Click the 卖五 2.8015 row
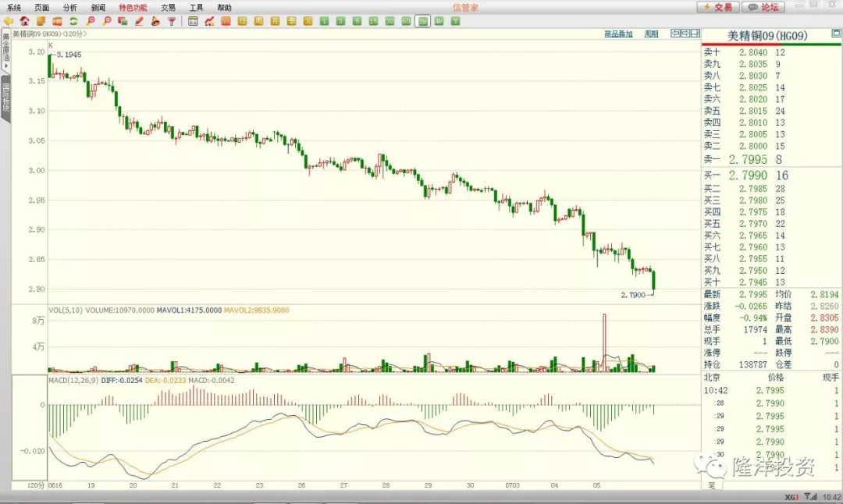Screen dimensions: 843x504 tap(771, 111)
